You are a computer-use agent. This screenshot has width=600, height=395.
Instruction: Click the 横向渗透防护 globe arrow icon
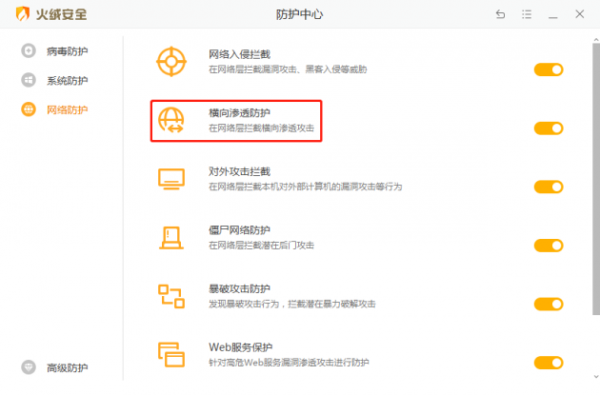pos(171,120)
